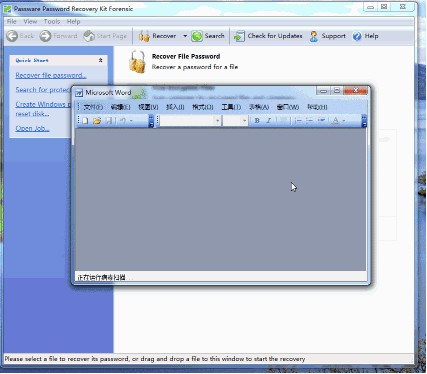The width and height of the screenshot is (427, 374).
Task: Click the Recover toolbar icon
Action: [x=144, y=36]
